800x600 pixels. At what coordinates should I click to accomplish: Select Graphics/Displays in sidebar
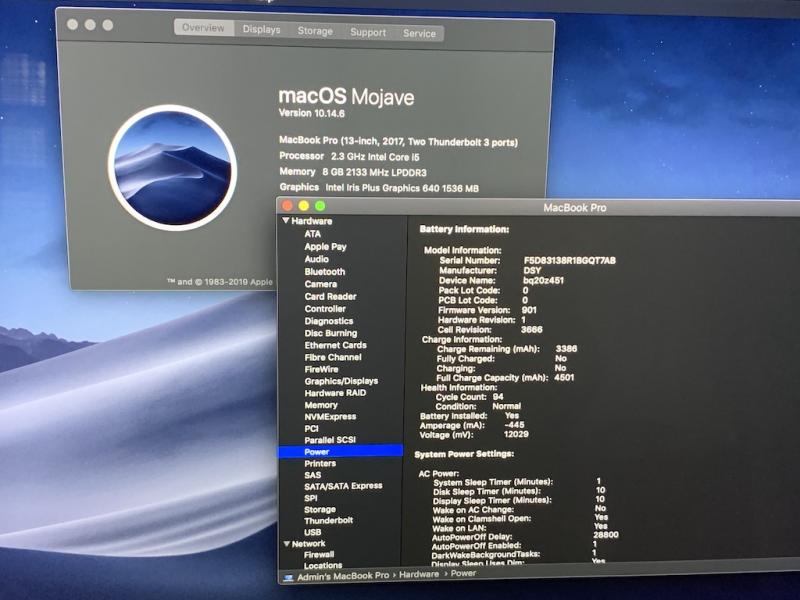click(341, 381)
